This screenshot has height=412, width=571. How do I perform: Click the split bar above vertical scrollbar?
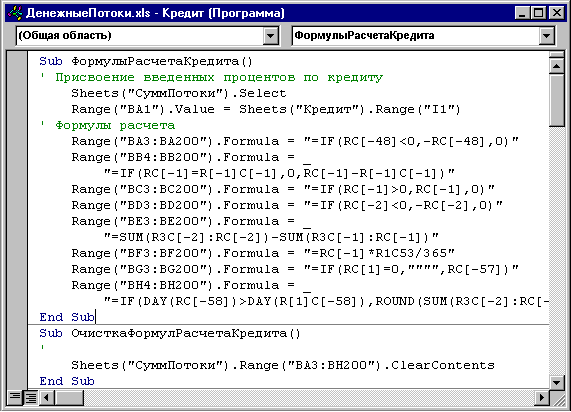[x=556, y=55]
